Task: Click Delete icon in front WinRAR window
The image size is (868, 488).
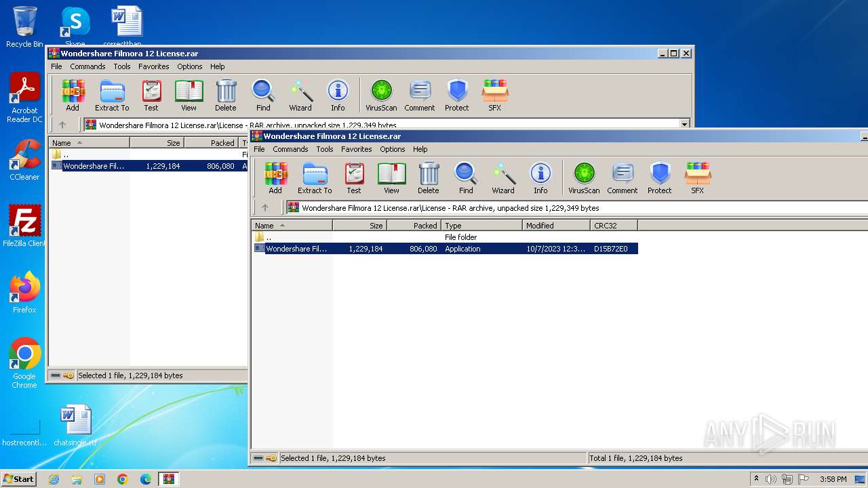Action: [429, 178]
